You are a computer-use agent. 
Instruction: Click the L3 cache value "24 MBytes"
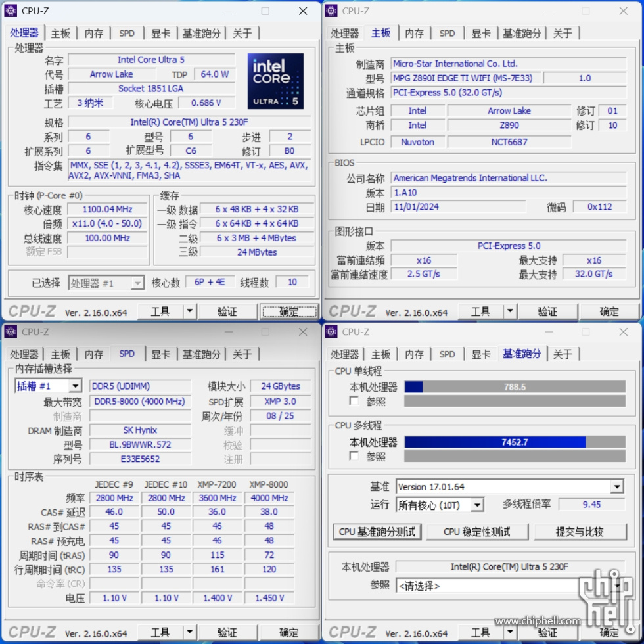click(x=257, y=252)
